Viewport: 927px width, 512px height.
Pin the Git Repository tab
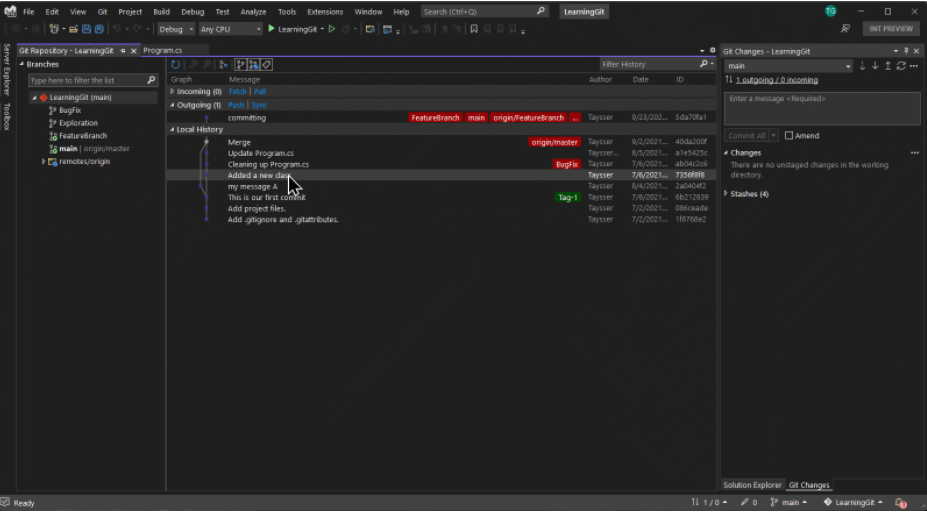point(123,51)
